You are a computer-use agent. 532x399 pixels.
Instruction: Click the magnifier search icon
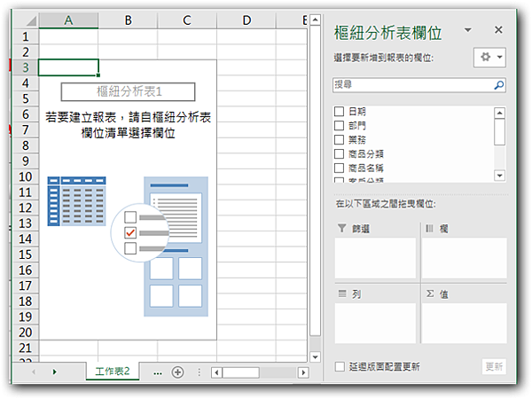pos(498,85)
